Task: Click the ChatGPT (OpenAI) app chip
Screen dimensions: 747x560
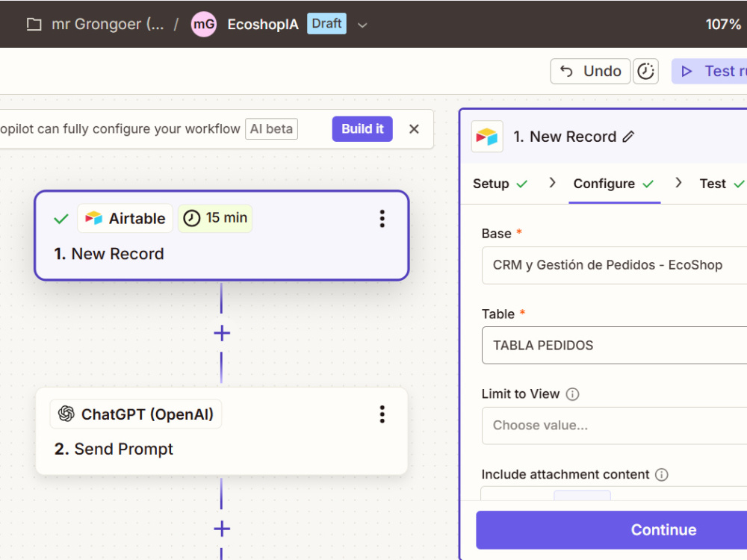Action: click(x=136, y=414)
